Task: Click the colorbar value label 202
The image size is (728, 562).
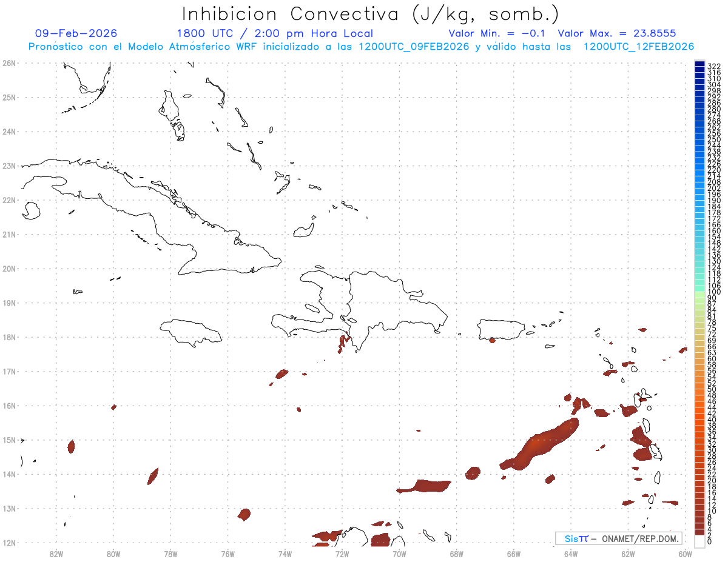Action: pos(714,188)
